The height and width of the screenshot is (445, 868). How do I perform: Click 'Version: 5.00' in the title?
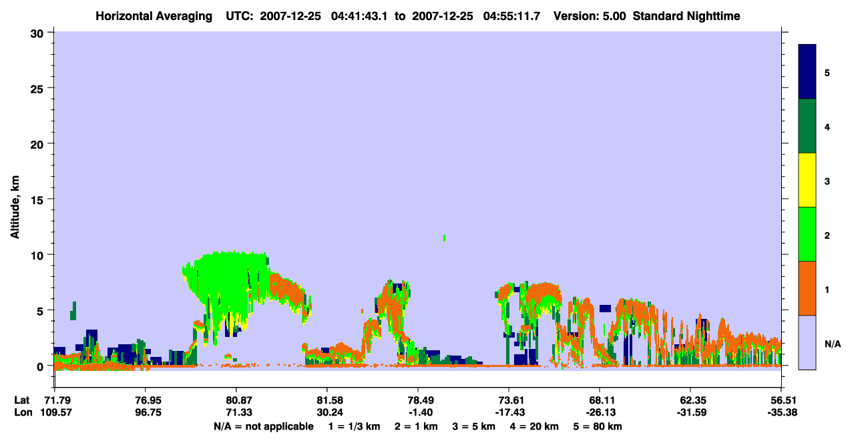590,16
